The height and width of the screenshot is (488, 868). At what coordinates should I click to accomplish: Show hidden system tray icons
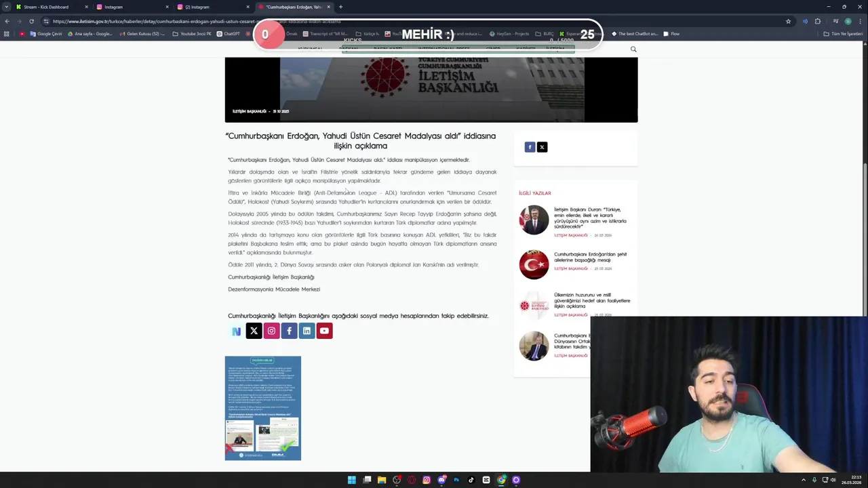[804, 480]
